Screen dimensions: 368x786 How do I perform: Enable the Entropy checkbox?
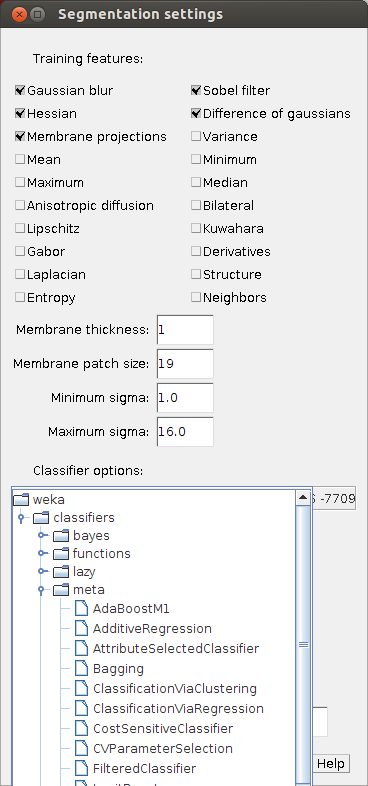[x=20, y=297]
